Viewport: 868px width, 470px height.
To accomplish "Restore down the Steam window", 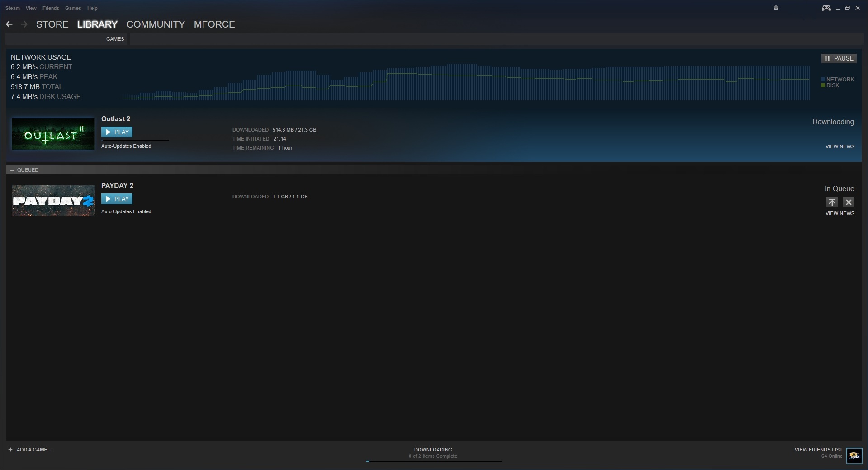I will click(x=848, y=8).
